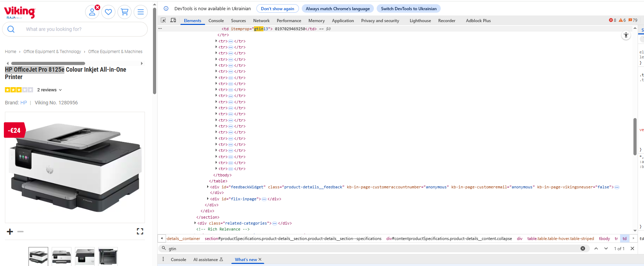
Task: Click ellipsis of related-categories node
Action: click(275, 223)
